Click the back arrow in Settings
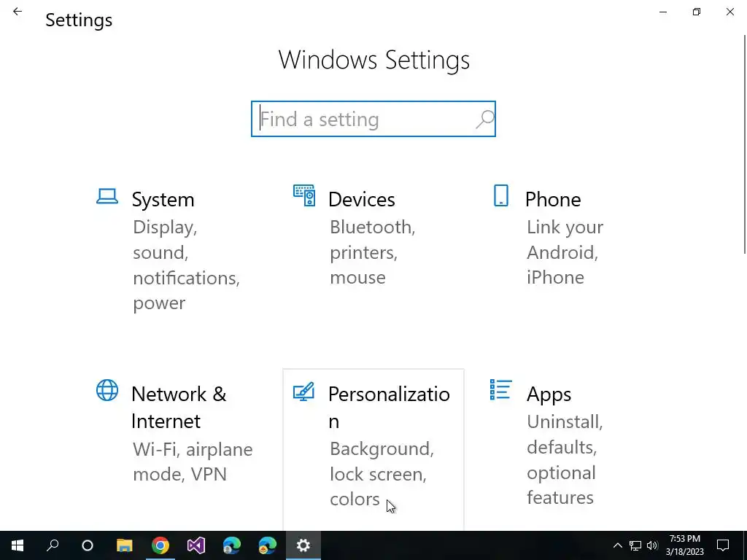Viewport: 747px width, 560px height. pos(18,12)
